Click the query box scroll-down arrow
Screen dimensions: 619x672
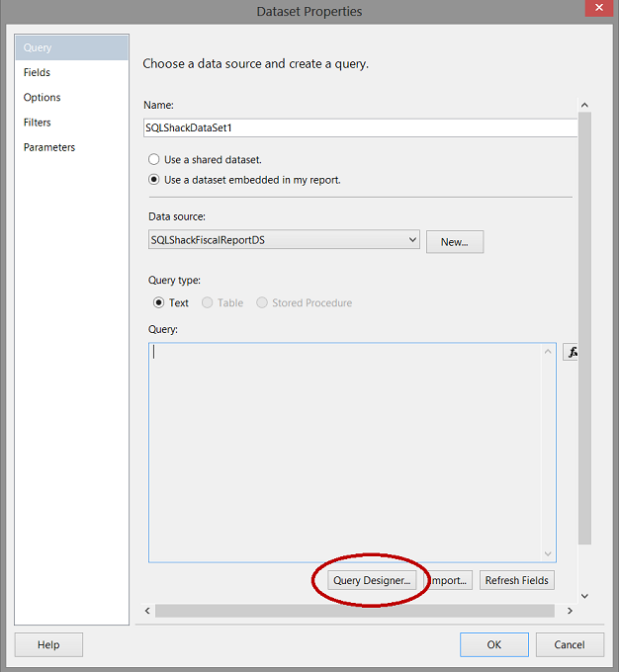pos(548,553)
